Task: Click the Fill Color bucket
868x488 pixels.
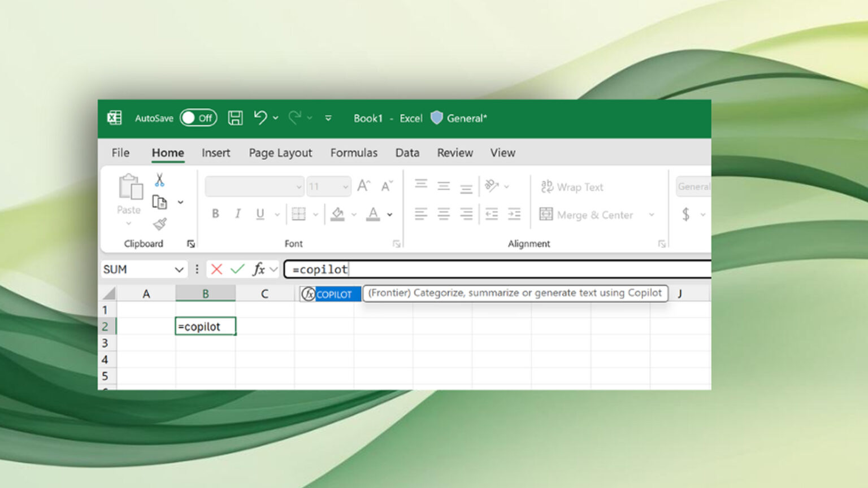Action: 337,214
